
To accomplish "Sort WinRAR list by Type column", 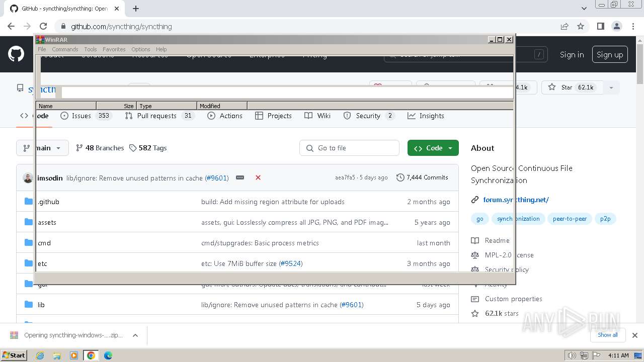I will tap(167, 106).
